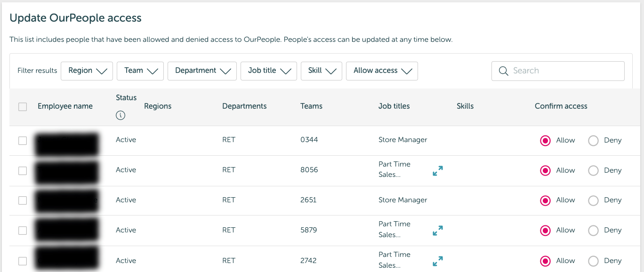Expand job title for team 5879 row

438,231
